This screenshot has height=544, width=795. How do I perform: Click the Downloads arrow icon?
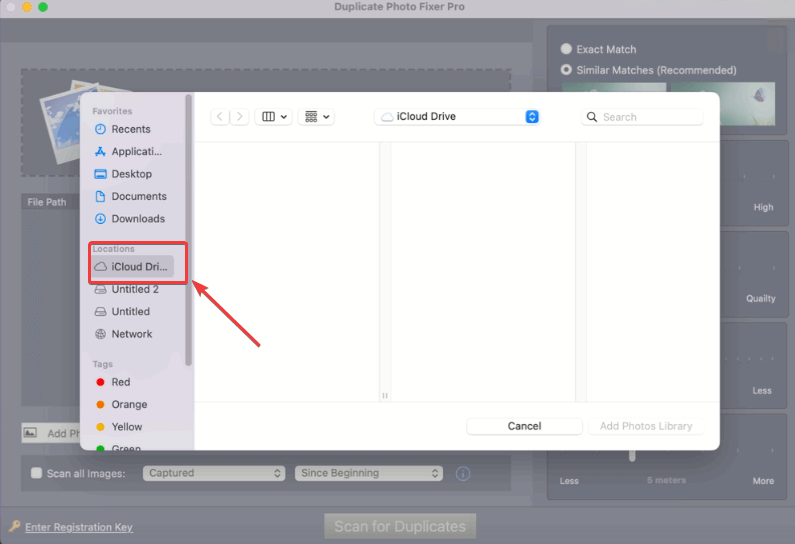(x=100, y=219)
